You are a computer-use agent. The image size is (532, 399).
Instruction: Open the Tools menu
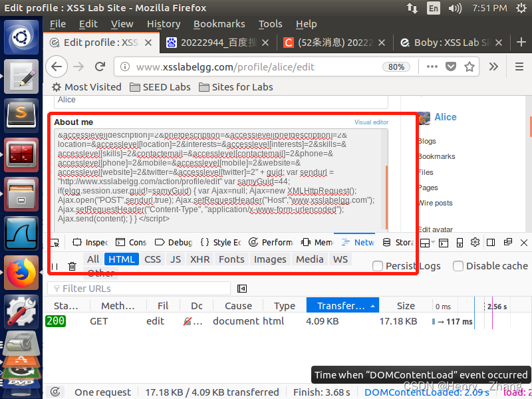271,24
